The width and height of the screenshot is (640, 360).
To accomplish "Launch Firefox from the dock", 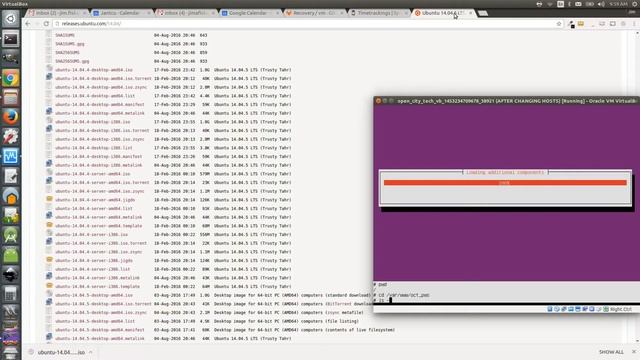I will tap(11, 117).
